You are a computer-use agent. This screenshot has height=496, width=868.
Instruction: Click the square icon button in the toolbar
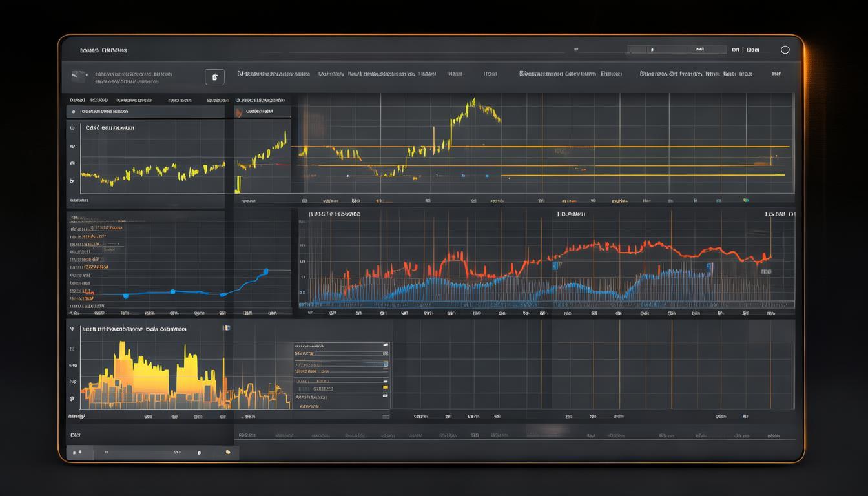point(214,77)
